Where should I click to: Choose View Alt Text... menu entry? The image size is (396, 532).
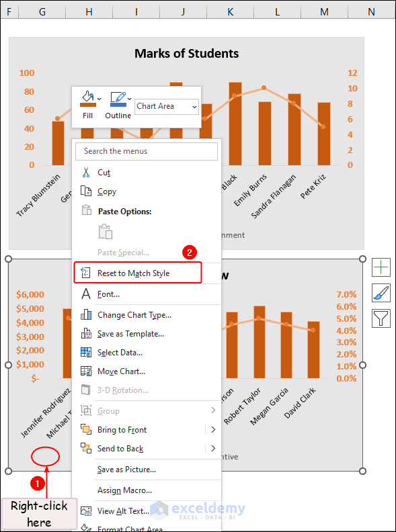pos(123,511)
